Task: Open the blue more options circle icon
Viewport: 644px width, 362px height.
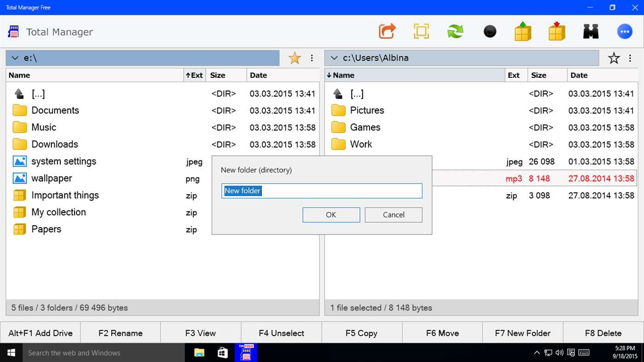Action: (x=625, y=32)
